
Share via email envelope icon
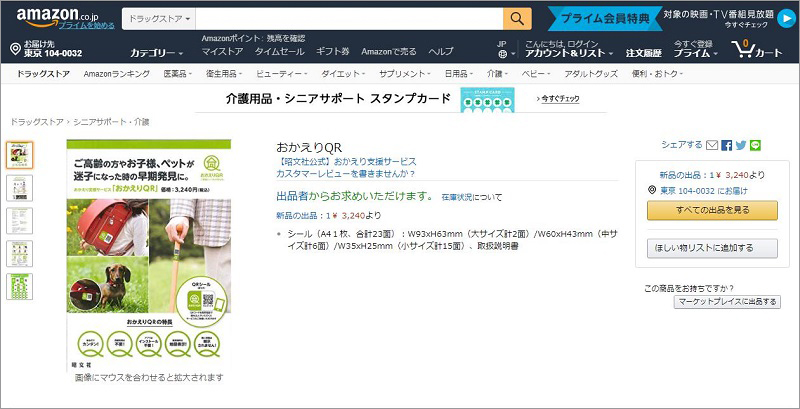tap(712, 145)
